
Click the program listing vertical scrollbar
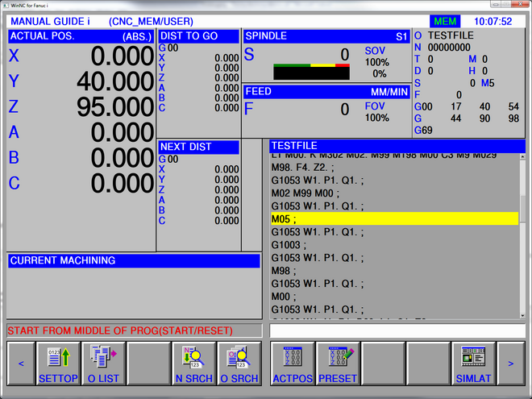tap(523, 234)
